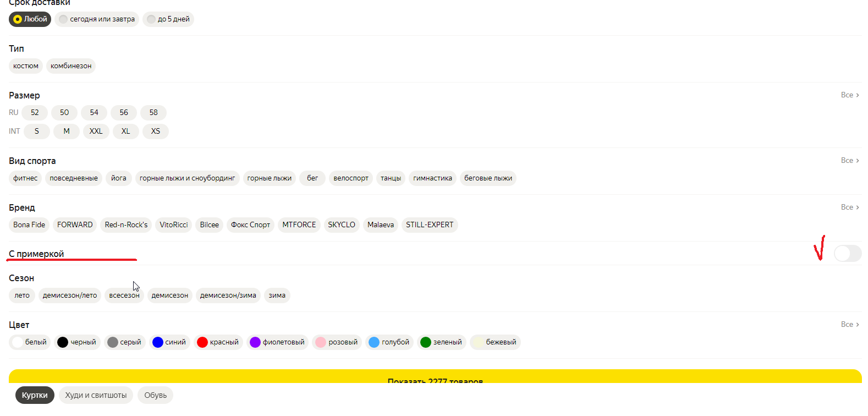The width and height of the screenshot is (868, 416).
Task: Pick sport type танцы
Action: (x=391, y=178)
